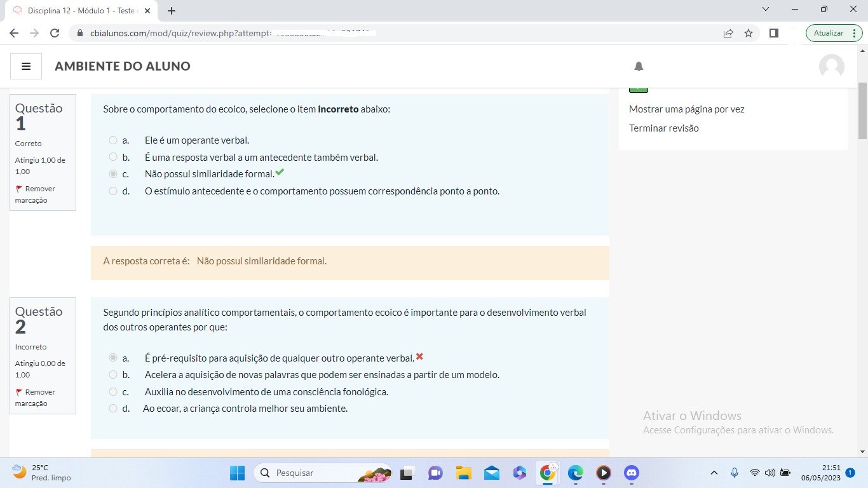Click 'Mostrar uma página por vez' link
The width and height of the screenshot is (868, 488).
(686, 109)
